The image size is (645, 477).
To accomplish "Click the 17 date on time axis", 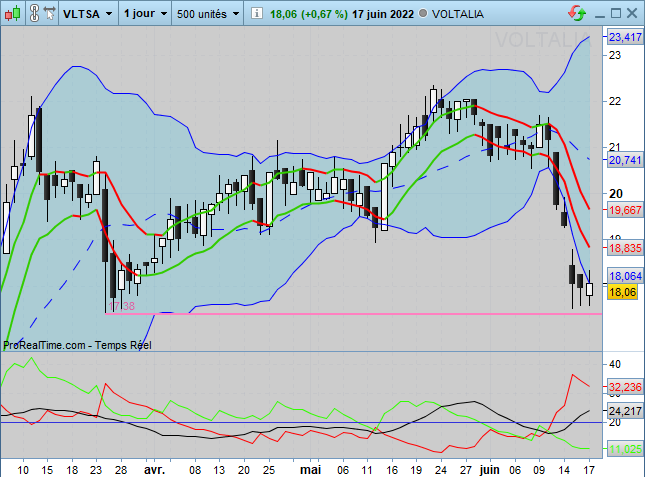I will click(x=589, y=470).
